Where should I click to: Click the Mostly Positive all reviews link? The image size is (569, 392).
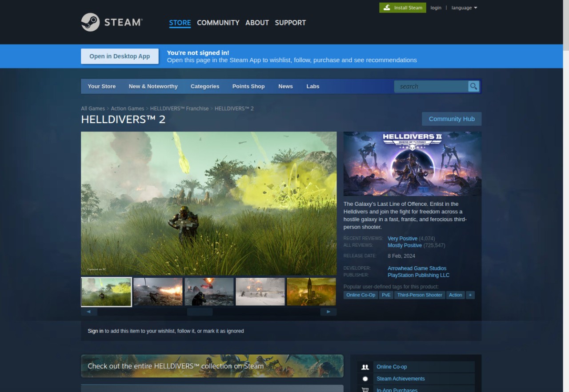click(405, 245)
